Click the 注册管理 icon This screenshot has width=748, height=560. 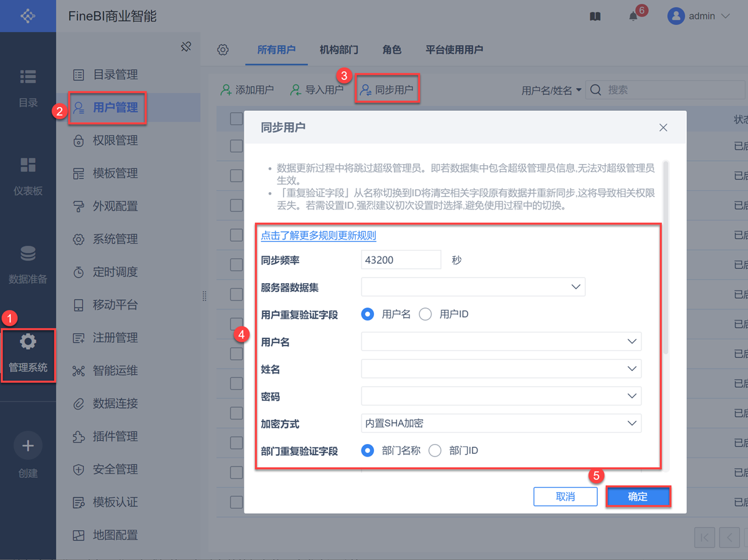pos(79,338)
